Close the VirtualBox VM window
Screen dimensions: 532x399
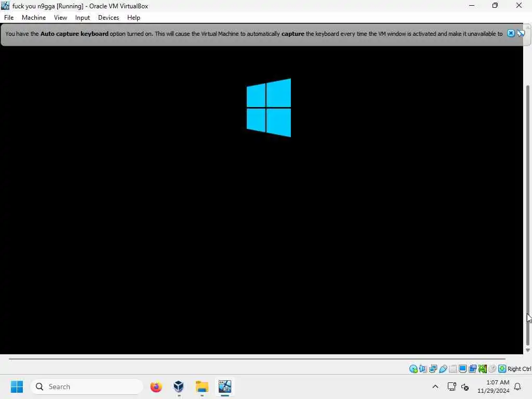coord(519,5)
